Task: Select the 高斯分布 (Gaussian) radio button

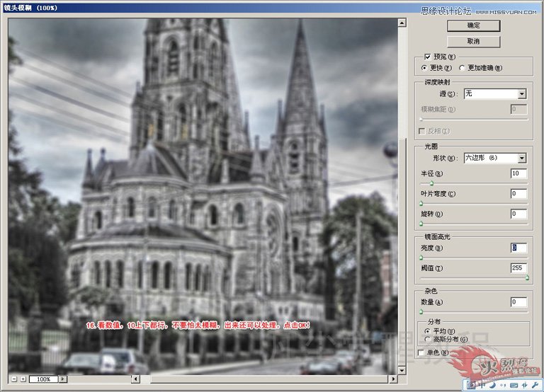Action: pyautogui.click(x=427, y=340)
